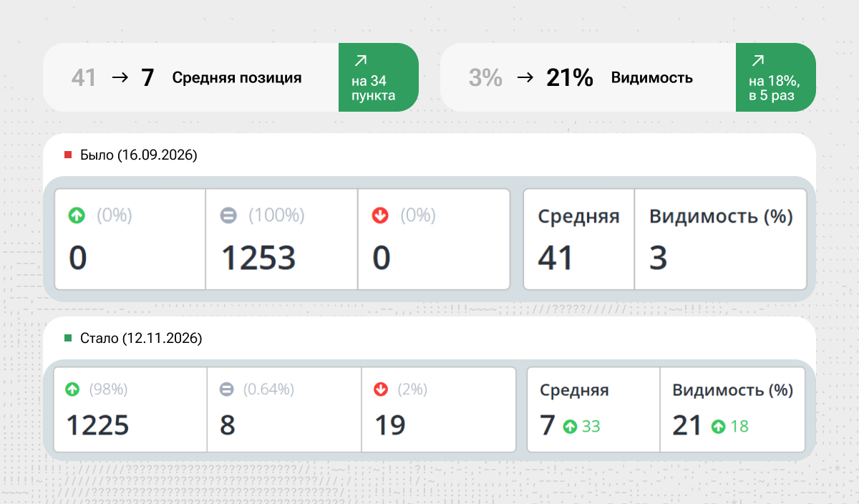Click green up arrow next to 33
Viewport: 859px width, 504px height.
click(570, 427)
